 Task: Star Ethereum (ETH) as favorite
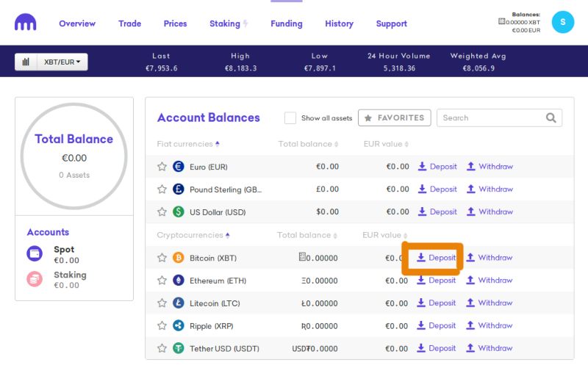(162, 281)
